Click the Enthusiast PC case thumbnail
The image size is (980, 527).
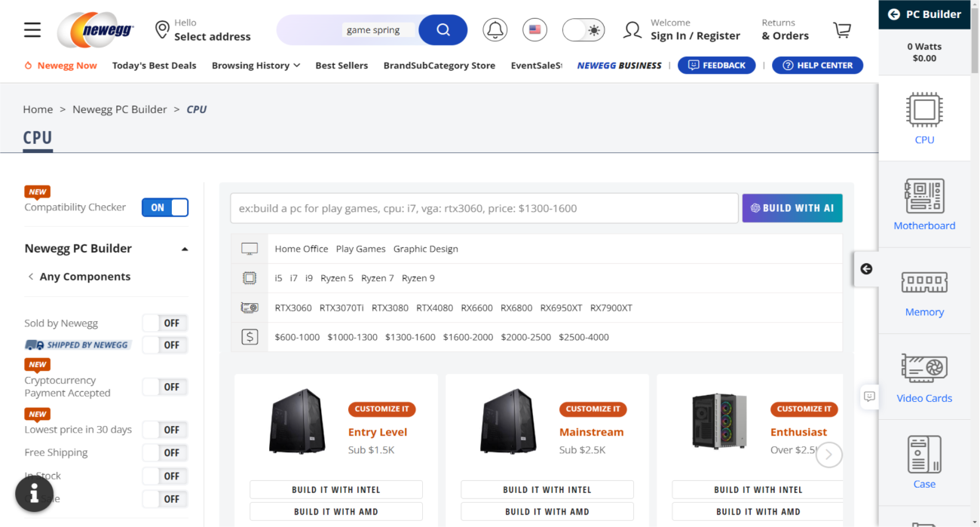(x=718, y=421)
